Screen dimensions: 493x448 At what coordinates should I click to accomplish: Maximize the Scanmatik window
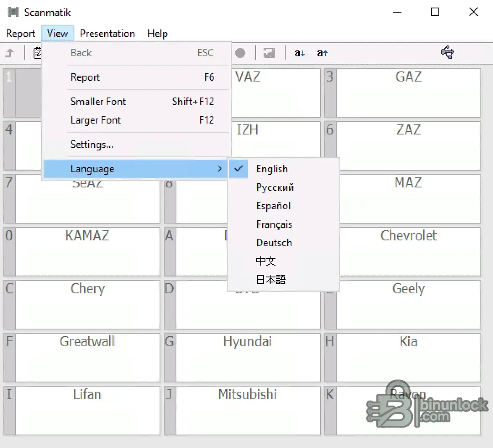pyautogui.click(x=435, y=12)
